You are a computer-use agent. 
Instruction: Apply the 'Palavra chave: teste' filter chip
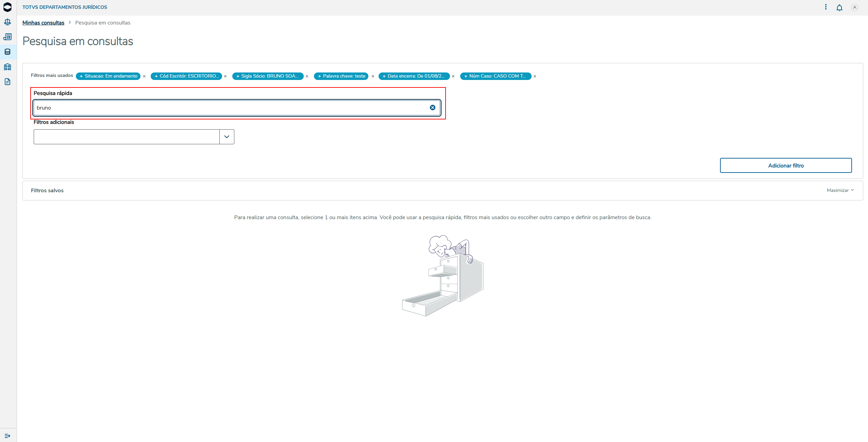[341, 76]
